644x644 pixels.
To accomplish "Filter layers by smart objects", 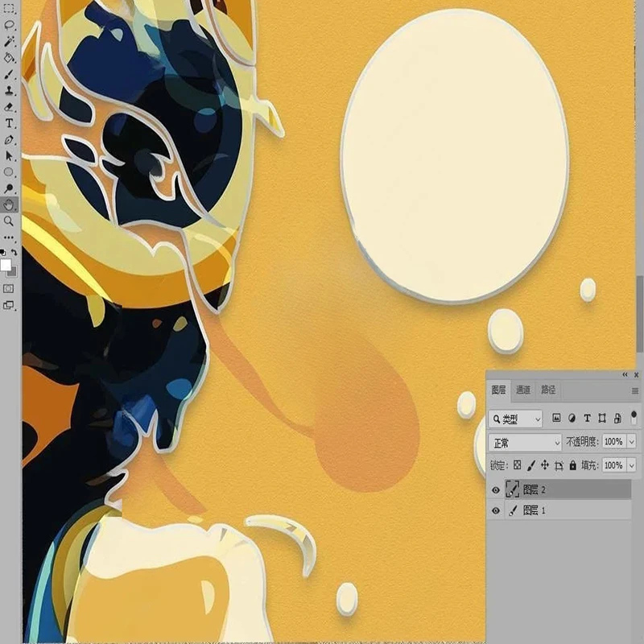I will pyautogui.click(x=617, y=418).
